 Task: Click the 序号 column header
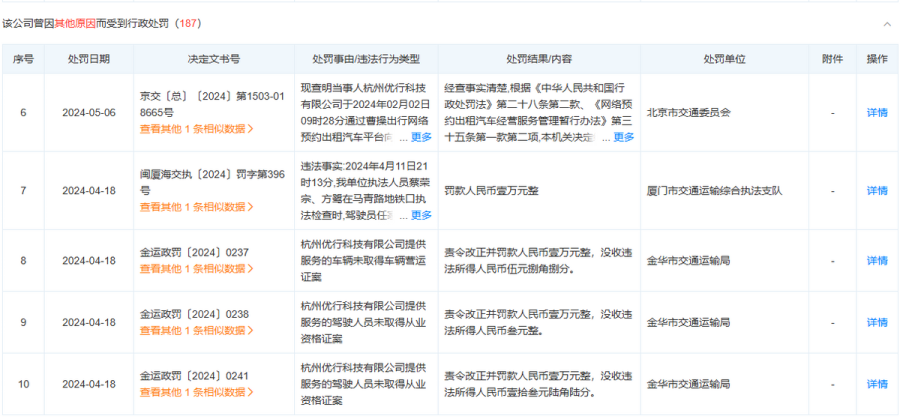tap(23, 59)
